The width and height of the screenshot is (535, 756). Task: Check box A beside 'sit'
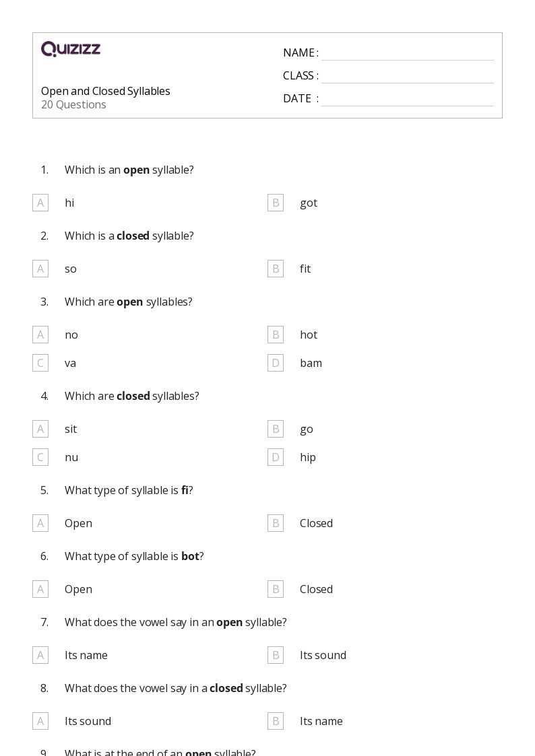(x=40, y=429)
